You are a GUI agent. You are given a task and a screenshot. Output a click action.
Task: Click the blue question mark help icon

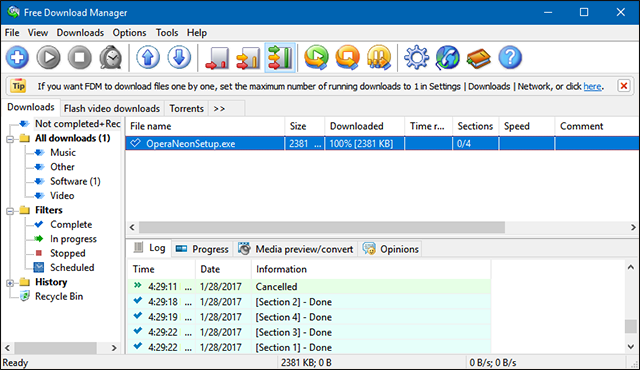coord(510,58)
